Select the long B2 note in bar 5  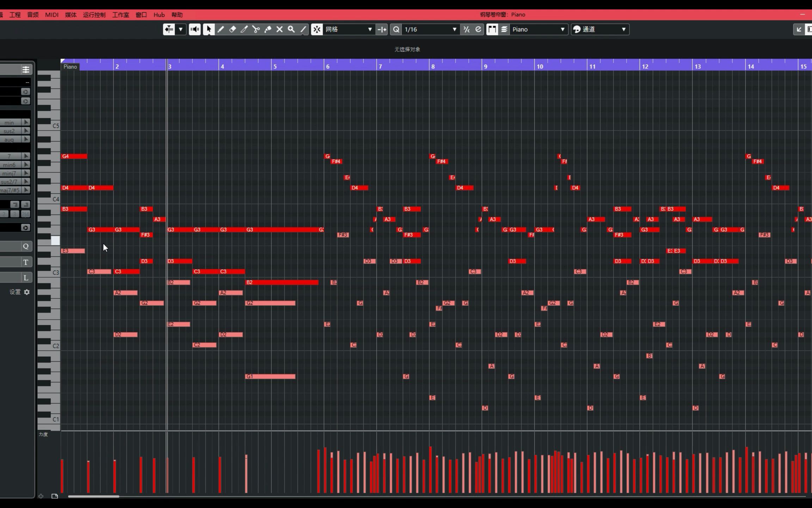(x=282, y=282)
